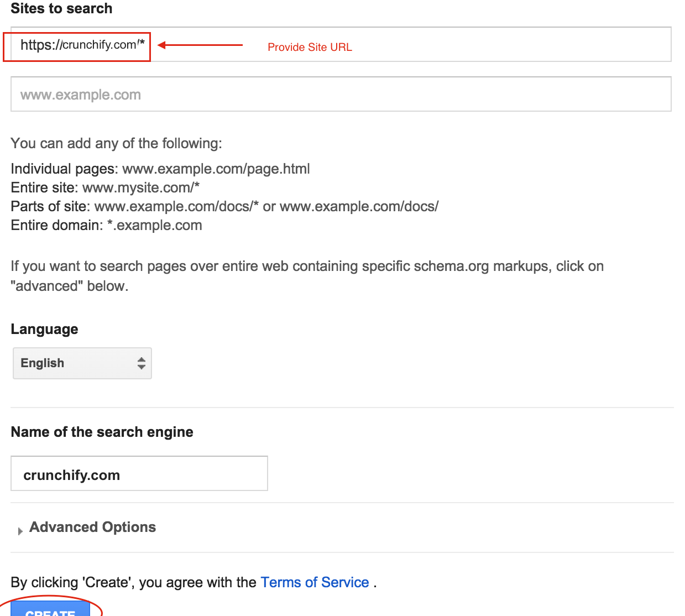Click the 'Sites to search' heading
685x616 pixels.
point(61,9)
